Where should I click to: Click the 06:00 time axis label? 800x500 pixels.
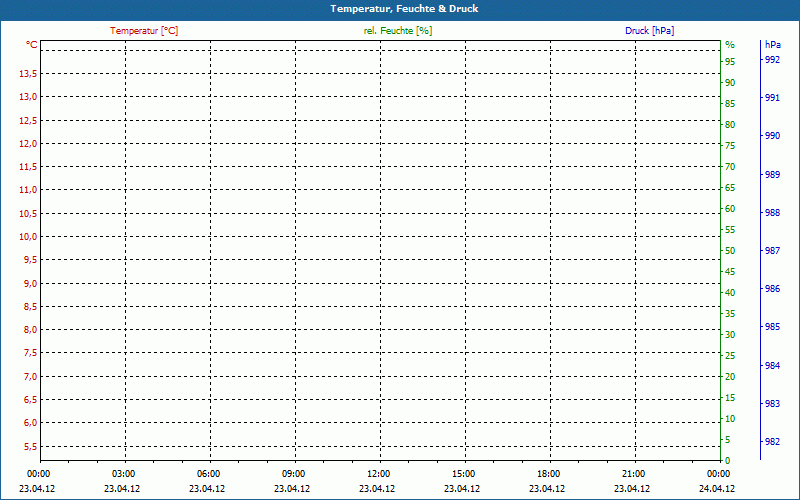[209, 474]
